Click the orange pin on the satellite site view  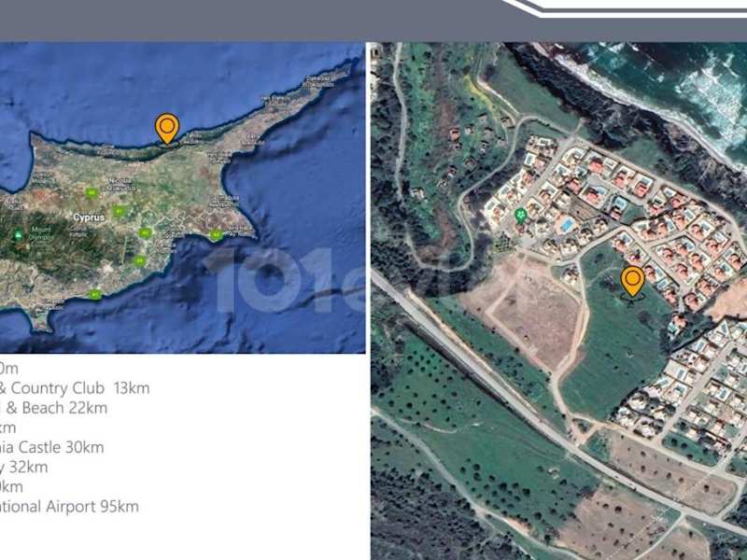click(x=633, y=281)
